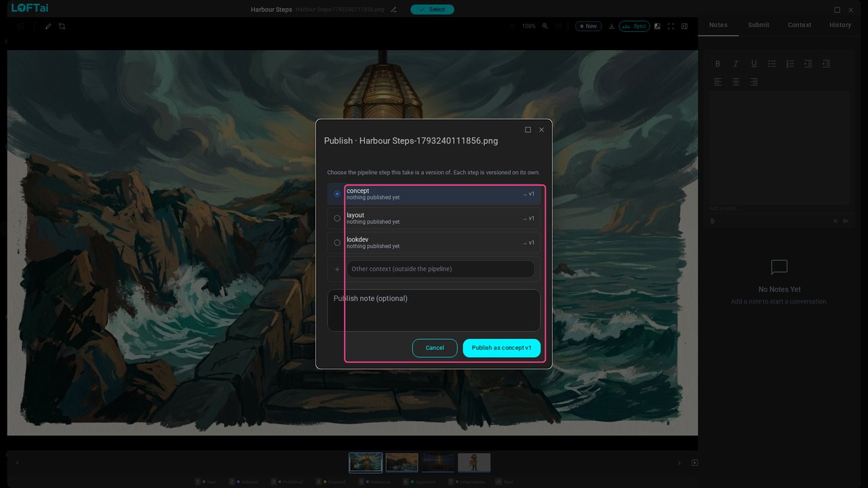Align note text to the right
Image resolution: width=868 pixels, height=488 pixels.
click(753, 82)
